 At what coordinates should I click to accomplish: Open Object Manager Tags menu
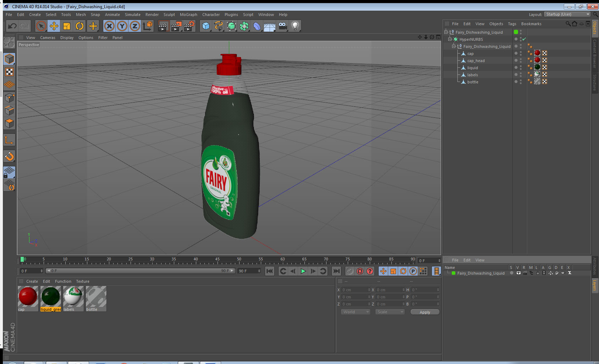pyautogui.click(x=512, y=24)
